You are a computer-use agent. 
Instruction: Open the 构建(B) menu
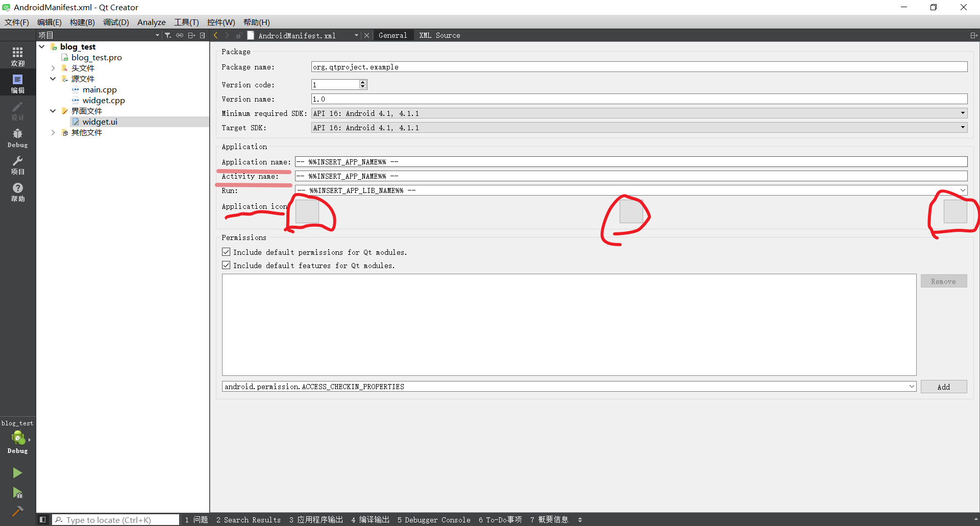pos(82,22)
